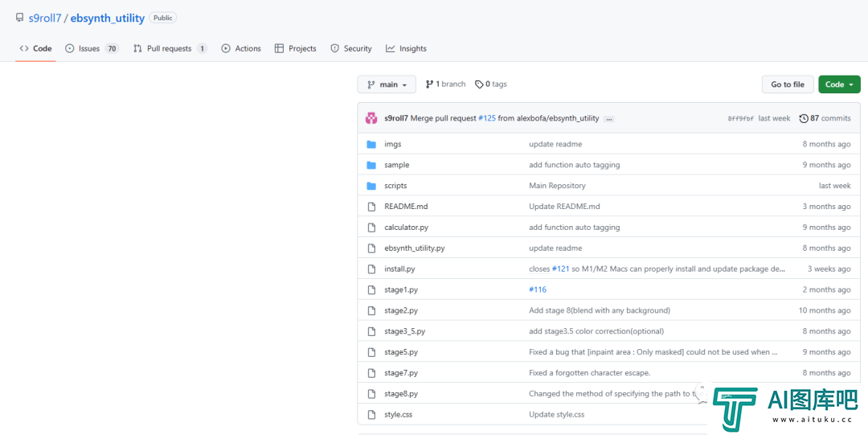
Task: Open 'Update README.md' commit message
Action: click(x=565, y=207)
